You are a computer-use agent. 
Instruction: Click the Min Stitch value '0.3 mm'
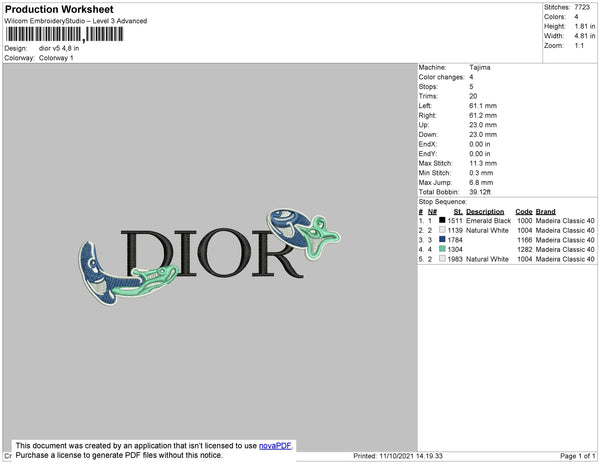point(481,173)
